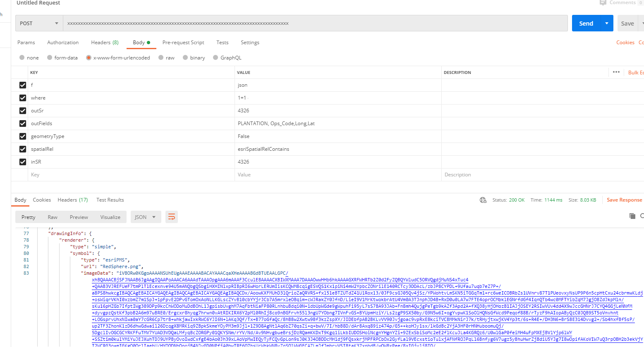This screenshot has width=644, height=347.
Task: Disable the outFields parameter
Action: [x=22, y=123]
